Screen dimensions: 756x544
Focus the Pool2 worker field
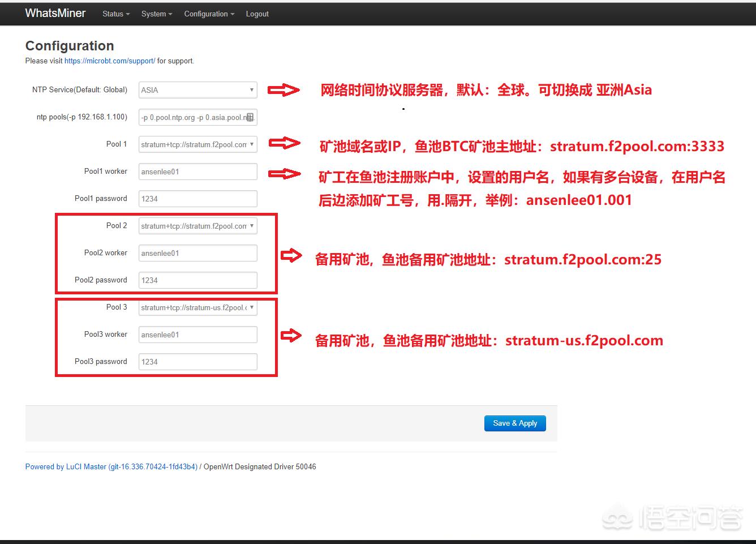[197, 253]
